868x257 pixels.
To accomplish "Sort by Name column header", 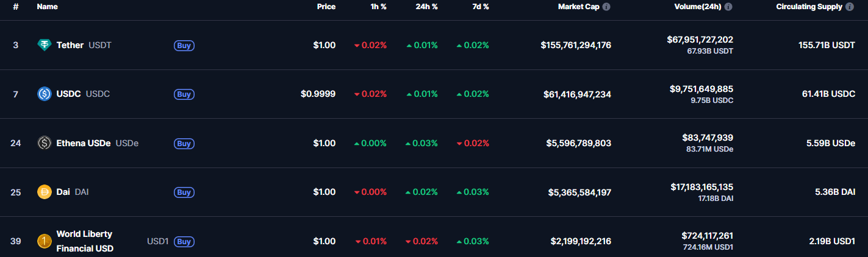I will 47,7.
